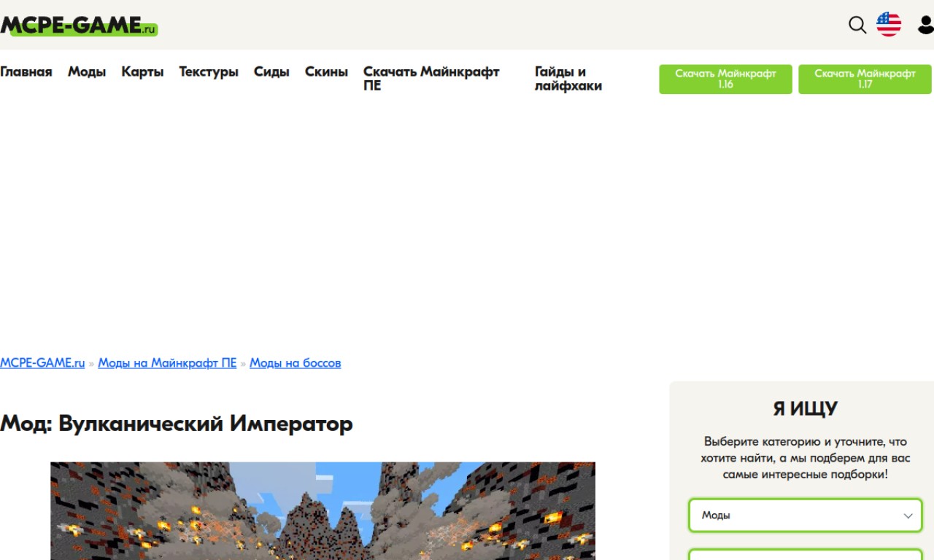Open the Карты menu item
Image resolution: width=934 pixels, height=560 pixels.
(x=142, y=71)
